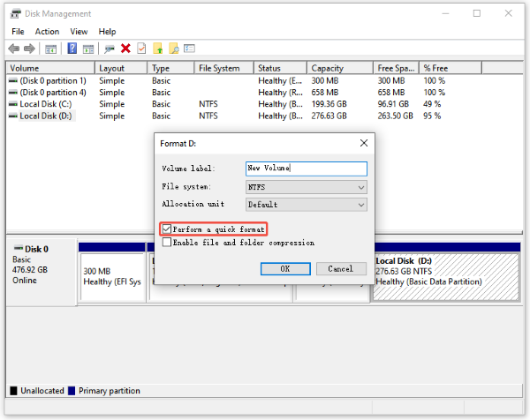Click drive icon beside Disk 0 partition 1
This screenshot has width=530, height=420.
click(x=13, y=80)
